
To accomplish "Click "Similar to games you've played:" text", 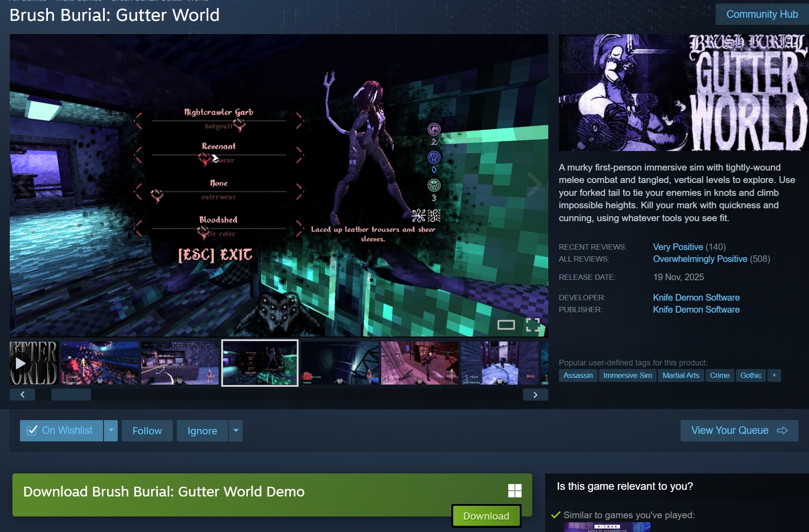I will click(x=629, y=515).
